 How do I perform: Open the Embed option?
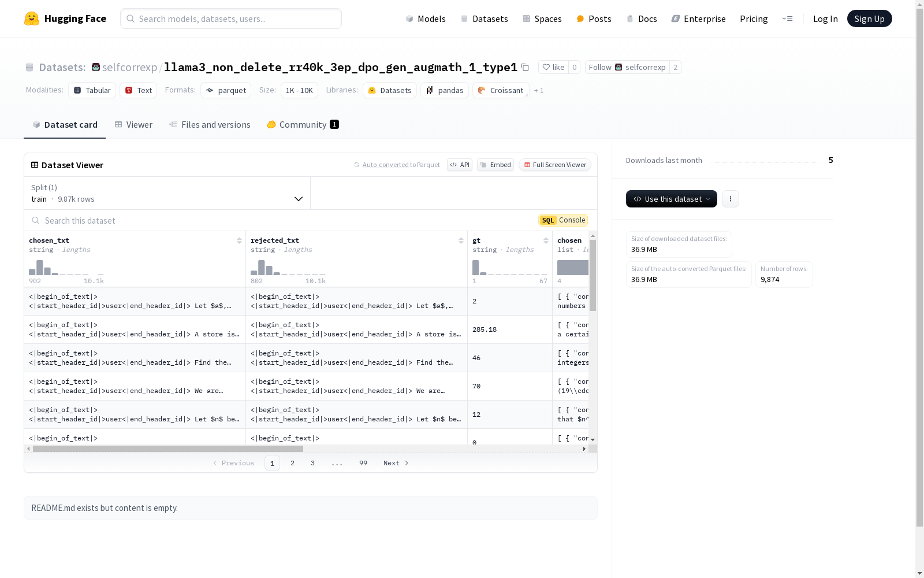pos(495,165)
